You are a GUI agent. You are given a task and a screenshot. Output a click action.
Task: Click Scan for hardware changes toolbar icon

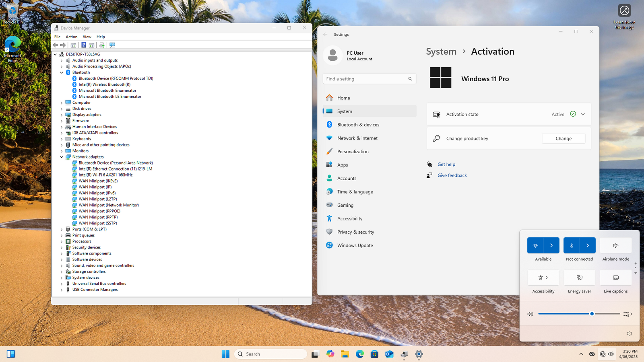(x=112, y=45)
